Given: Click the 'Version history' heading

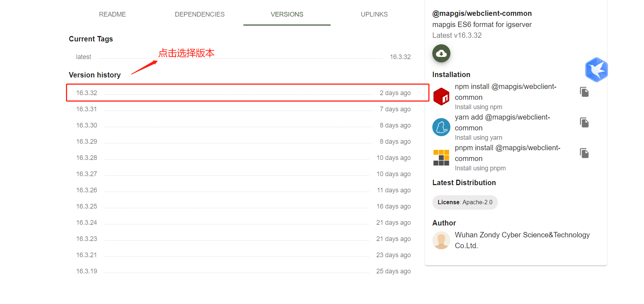Looking at the screenshot, I should tap(95, 75).
